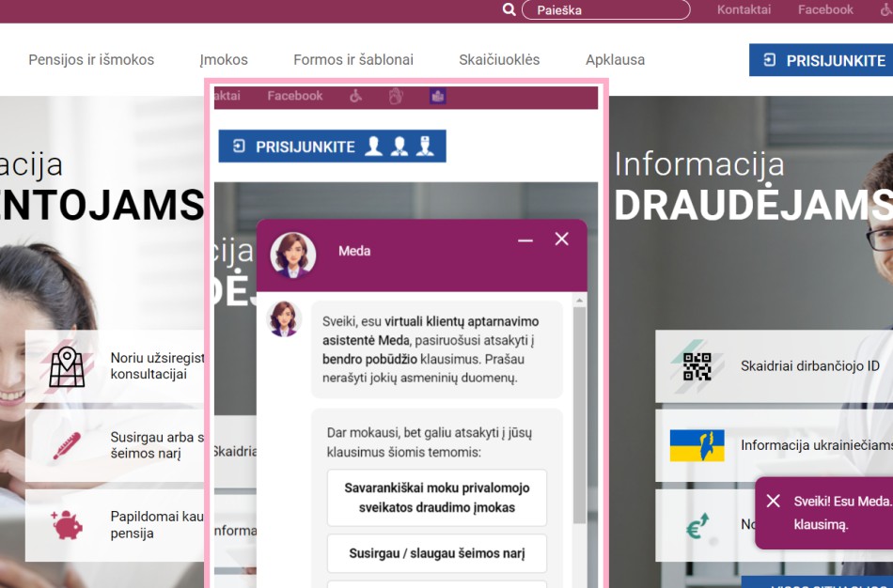Select the wheelchair accessibility icon
Screen dimensions: 893x588
point(355,96)
